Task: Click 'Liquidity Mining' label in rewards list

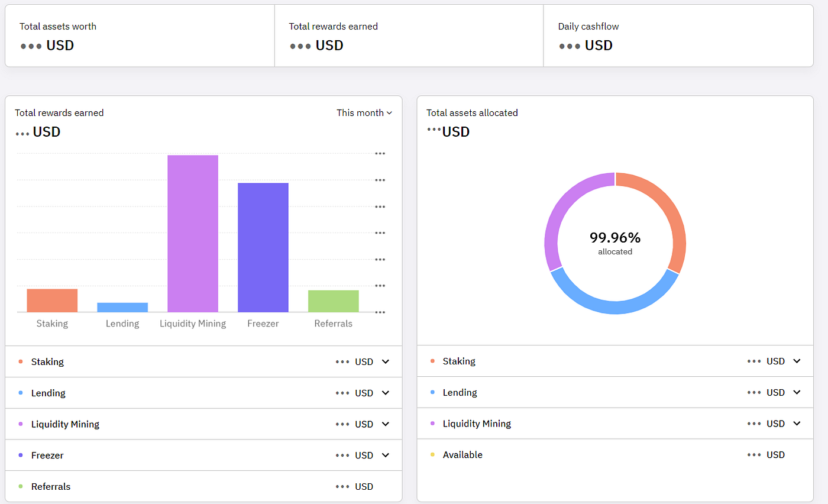Action: tap(65, 424)
